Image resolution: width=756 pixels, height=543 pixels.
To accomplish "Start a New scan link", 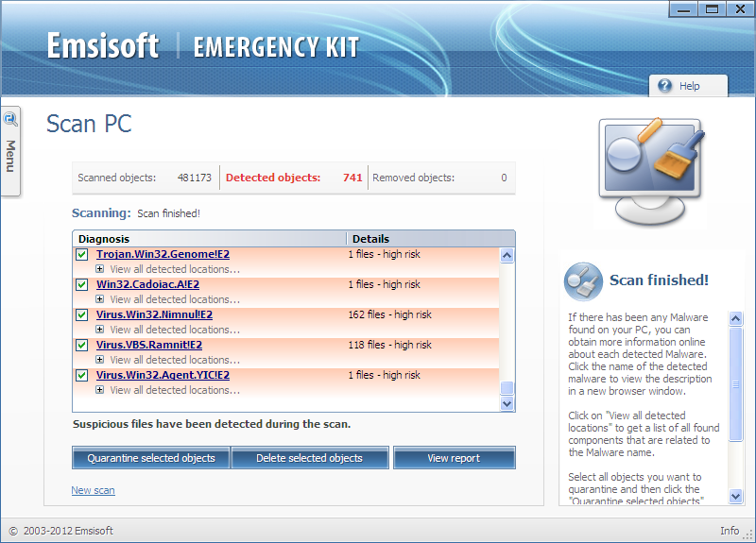I will [93, 490].
